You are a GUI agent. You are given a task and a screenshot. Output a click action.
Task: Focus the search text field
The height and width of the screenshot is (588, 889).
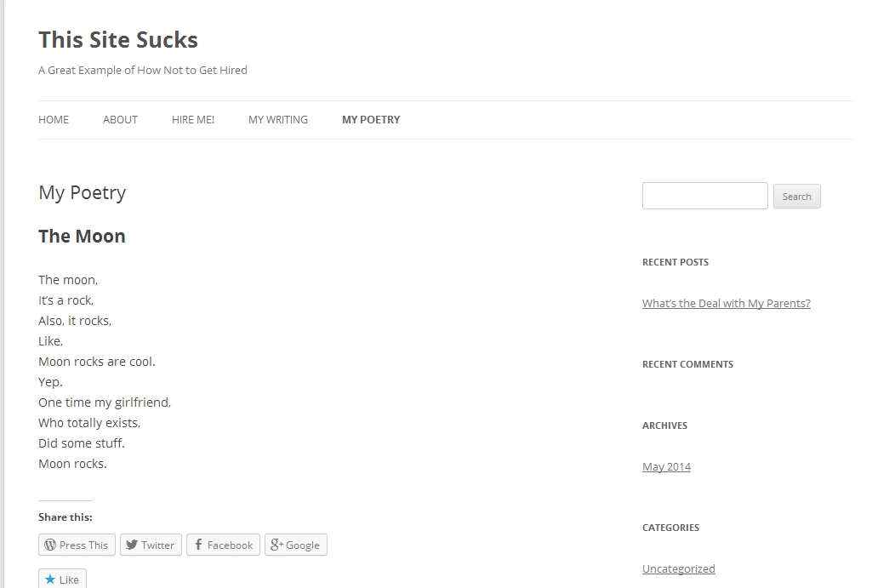[704, 196]
